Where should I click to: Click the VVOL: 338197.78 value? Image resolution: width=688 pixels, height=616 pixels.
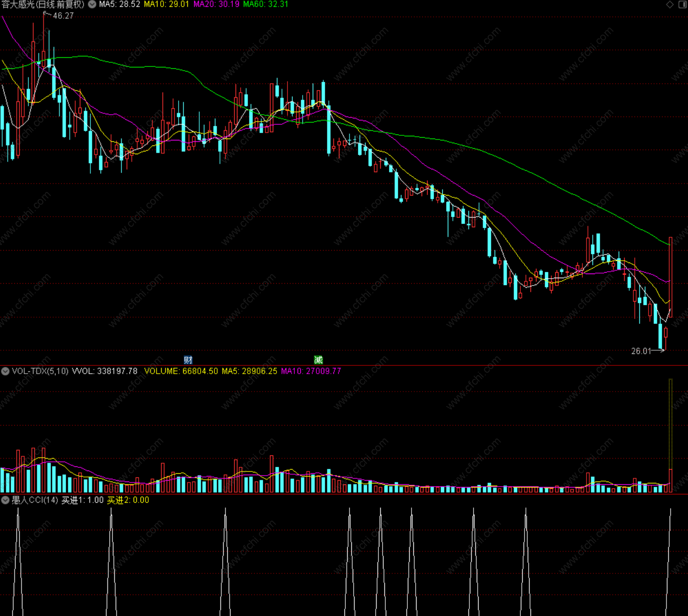pos(105,371)
